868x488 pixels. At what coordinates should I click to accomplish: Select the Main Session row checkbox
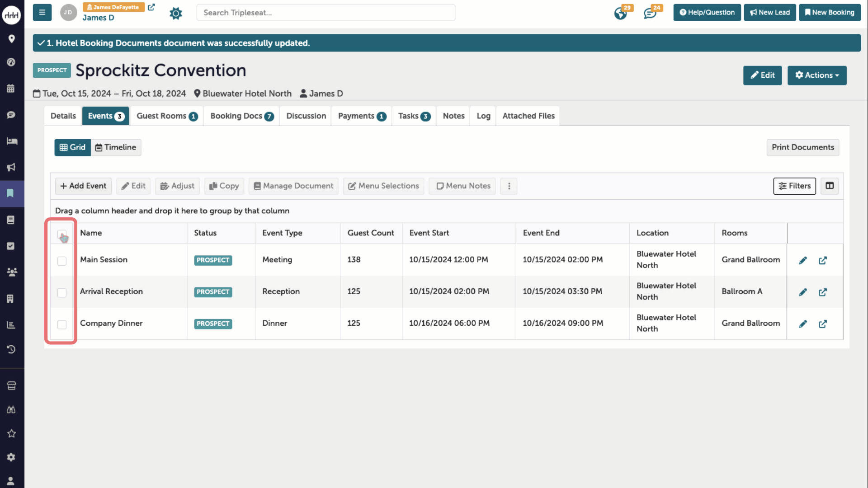(x=62, y=261)
